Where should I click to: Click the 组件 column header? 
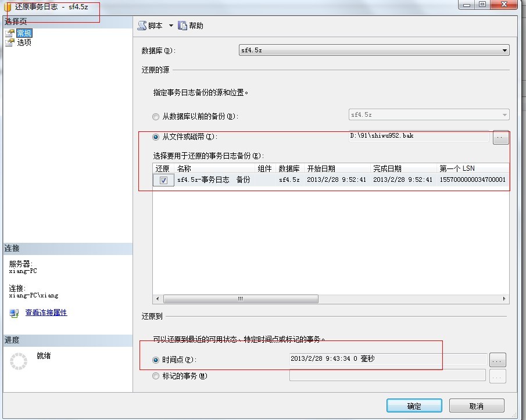pyautogui.click(x=265, y=168)
